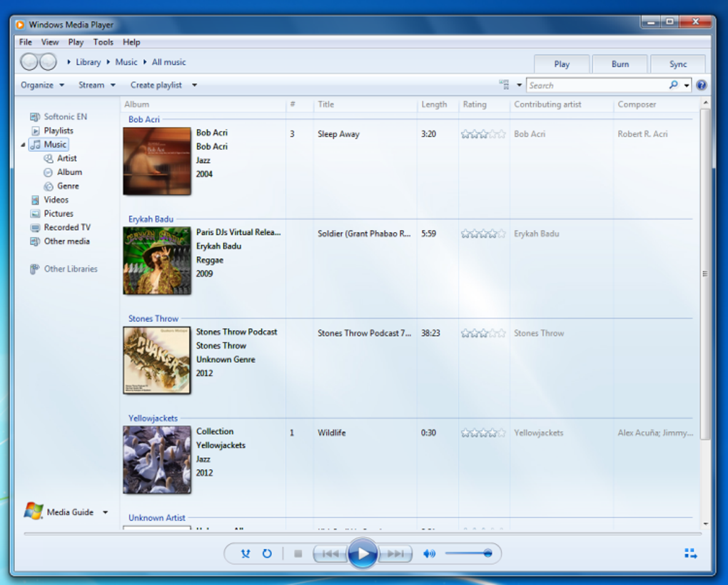Open the View menu
The image size is (728, 585).
click(50, 42)
